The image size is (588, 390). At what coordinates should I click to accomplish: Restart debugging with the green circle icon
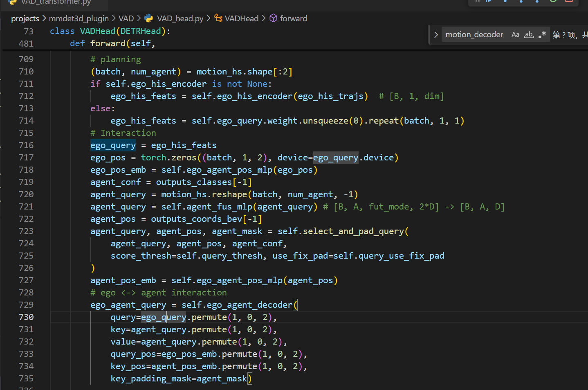coord(553,1)
